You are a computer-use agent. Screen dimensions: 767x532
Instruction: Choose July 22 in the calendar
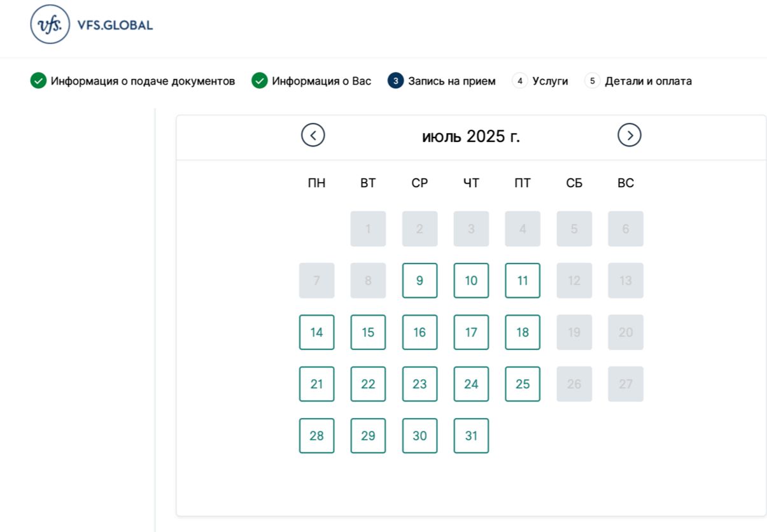[368, 384]
